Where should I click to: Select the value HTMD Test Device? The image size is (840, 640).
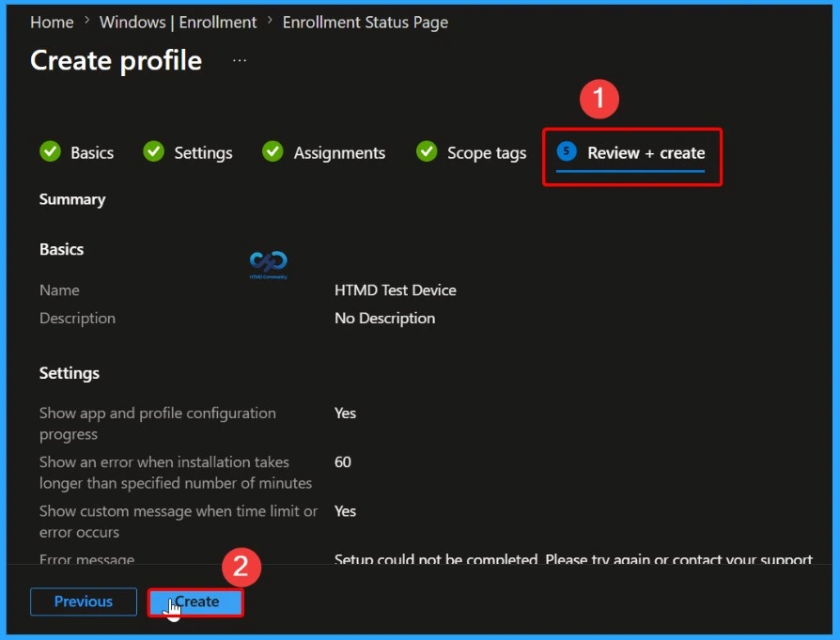click(396, 290)
